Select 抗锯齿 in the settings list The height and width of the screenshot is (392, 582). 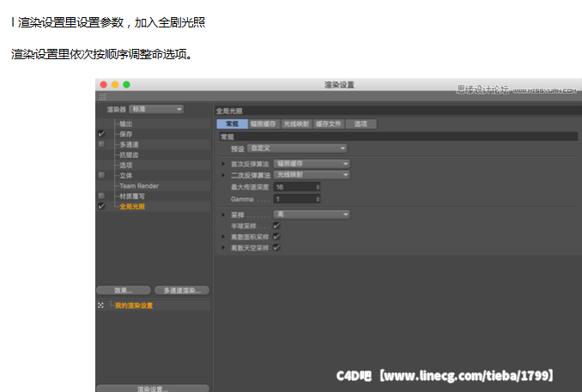coord(129,154)
